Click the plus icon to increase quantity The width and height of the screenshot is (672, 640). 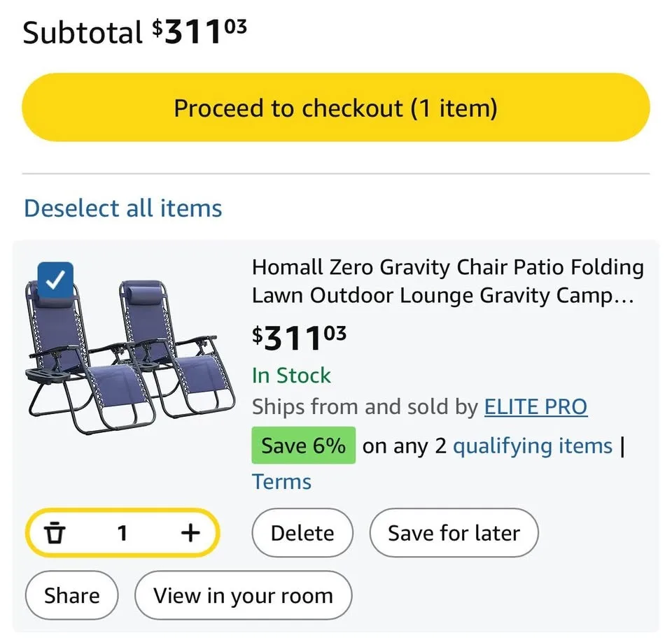189,533
